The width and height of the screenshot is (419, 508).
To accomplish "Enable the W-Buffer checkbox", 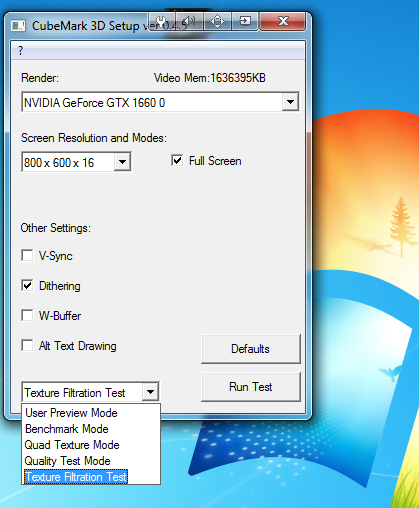I will 27,315.
